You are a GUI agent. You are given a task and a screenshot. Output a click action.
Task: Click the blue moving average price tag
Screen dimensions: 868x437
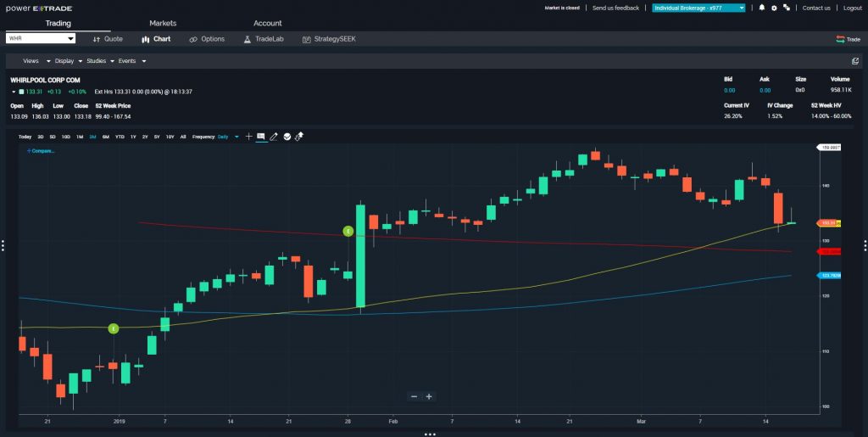click(829, 275)
